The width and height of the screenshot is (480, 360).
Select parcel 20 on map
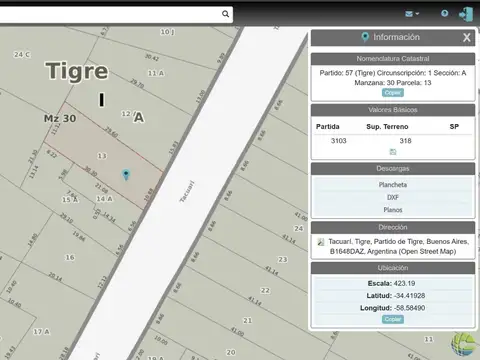(231, 352)
